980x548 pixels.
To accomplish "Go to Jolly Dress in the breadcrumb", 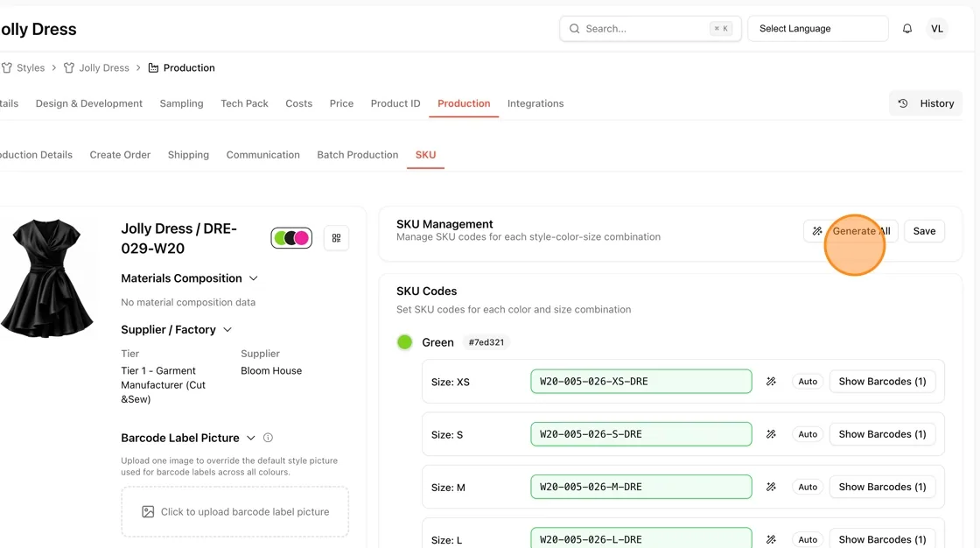I will click(104, 67).
